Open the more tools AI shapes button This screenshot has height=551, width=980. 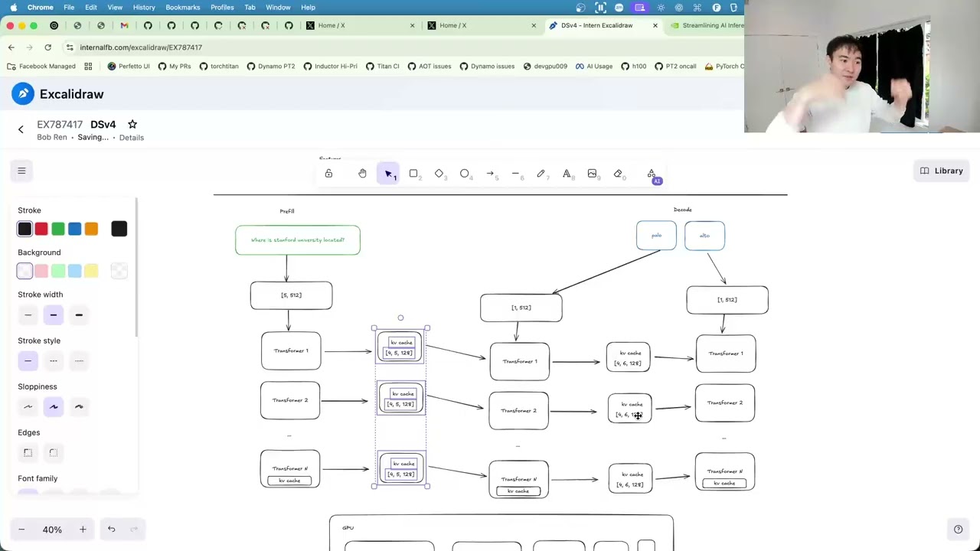click(x=652, y=174)
